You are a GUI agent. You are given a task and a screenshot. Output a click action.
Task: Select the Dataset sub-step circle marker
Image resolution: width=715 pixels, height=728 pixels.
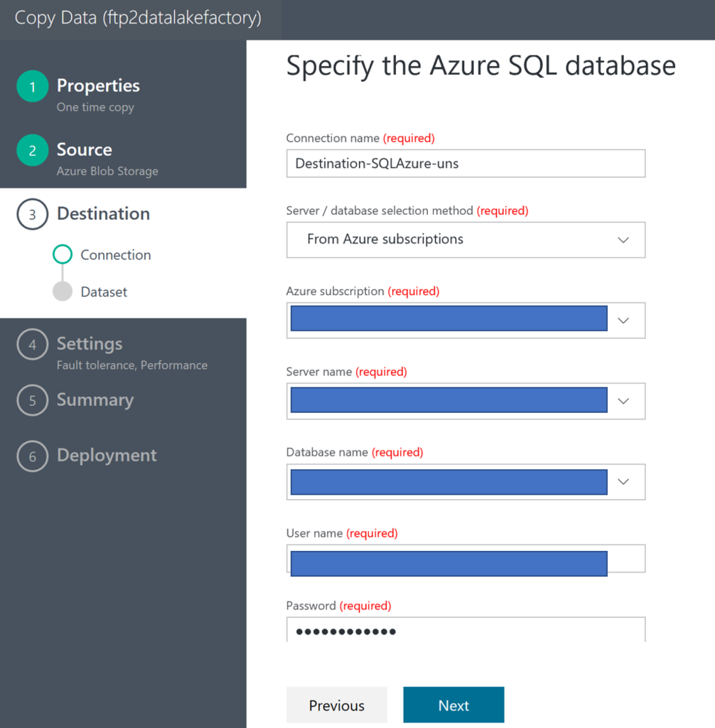[x=63, y=291]
